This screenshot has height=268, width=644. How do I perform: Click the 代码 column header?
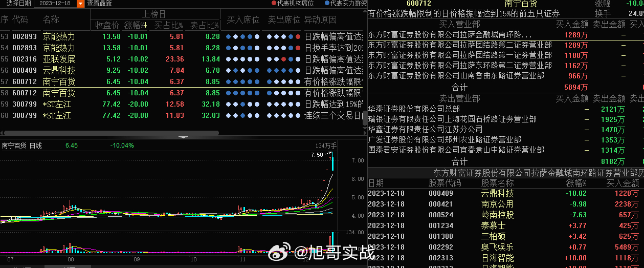click(x=20, y=20)
